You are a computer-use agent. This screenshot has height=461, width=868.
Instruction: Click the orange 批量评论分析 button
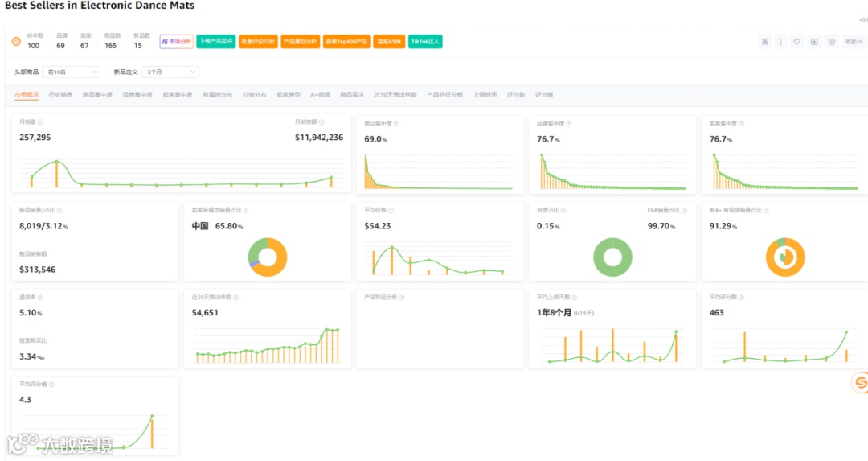pos(258,42)
